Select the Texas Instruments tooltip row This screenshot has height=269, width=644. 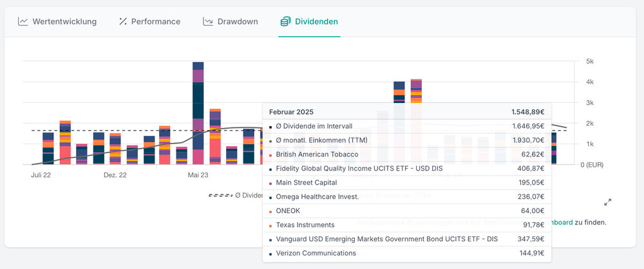305,225
